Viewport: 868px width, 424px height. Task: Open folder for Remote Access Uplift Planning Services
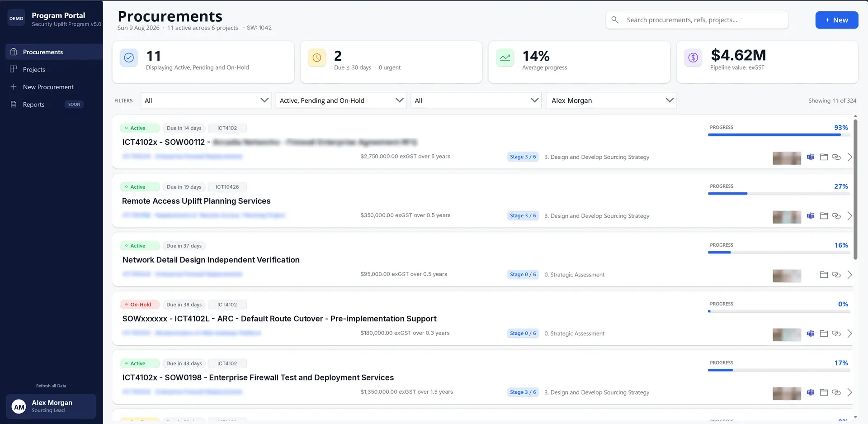pyautogui.click(x=824, y=216)
